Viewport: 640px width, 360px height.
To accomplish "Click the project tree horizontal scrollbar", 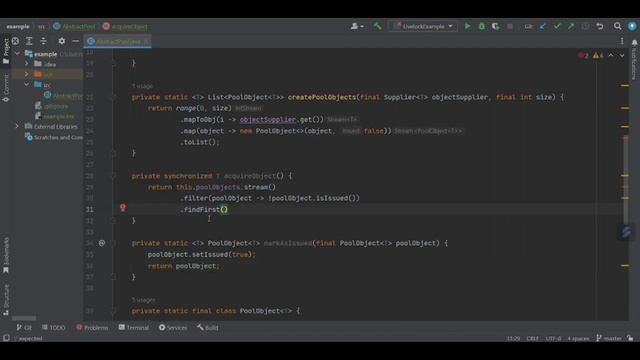I will pos(24,318).
